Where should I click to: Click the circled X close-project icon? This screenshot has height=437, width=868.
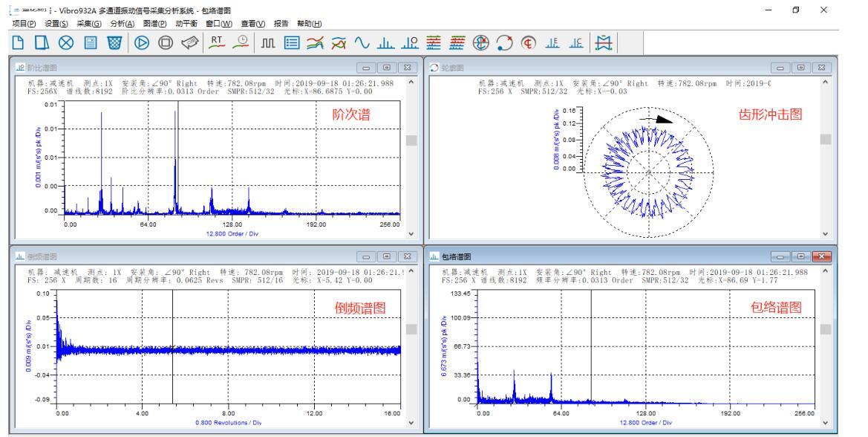pos(66,42)
